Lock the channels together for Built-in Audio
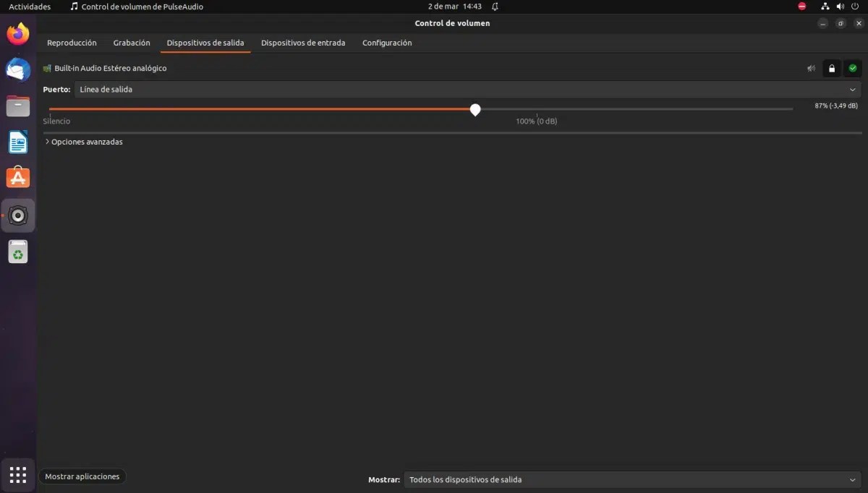Image resolution: width=868 pixels, height=493 pixels. click(832, 68)
